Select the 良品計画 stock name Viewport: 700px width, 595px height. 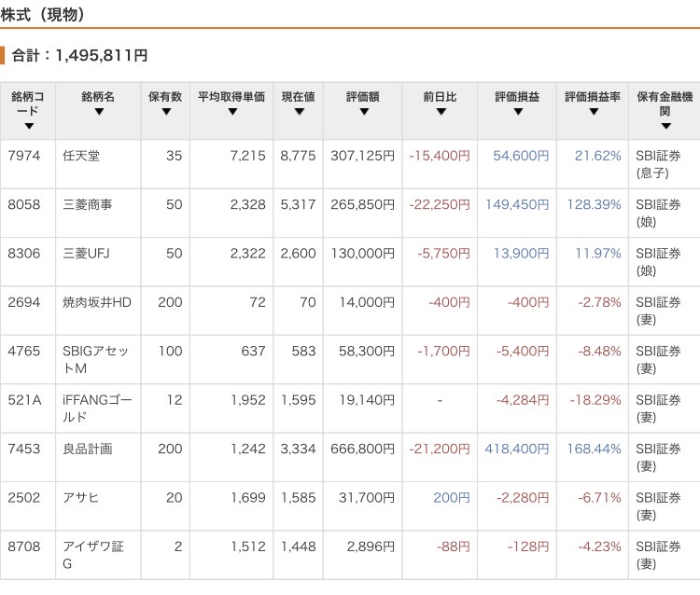(88, 449)
